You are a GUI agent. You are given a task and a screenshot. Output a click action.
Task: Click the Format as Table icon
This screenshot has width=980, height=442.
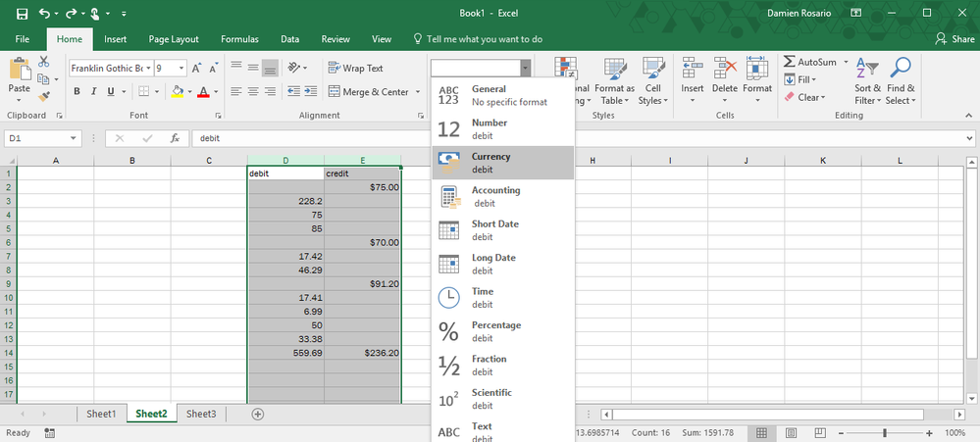614,69
